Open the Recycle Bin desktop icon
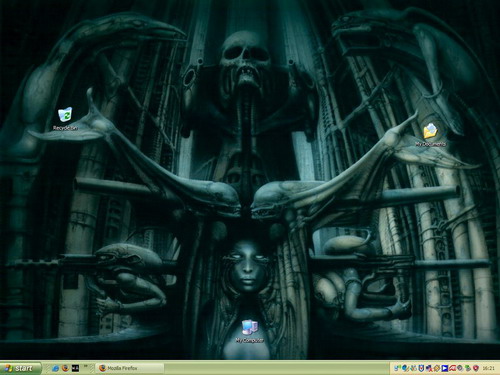Viewport: 500px width, 375px height. click(x=65, y=115)
